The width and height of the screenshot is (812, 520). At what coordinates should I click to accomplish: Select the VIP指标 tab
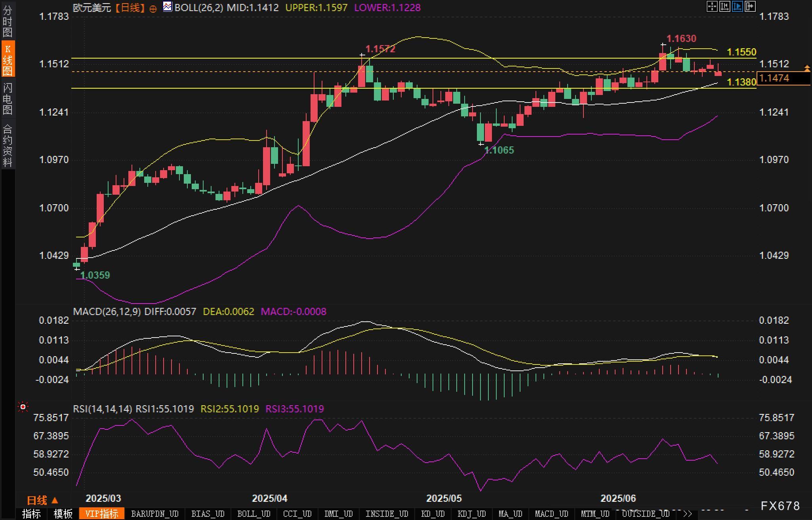[x=102, y=514]
